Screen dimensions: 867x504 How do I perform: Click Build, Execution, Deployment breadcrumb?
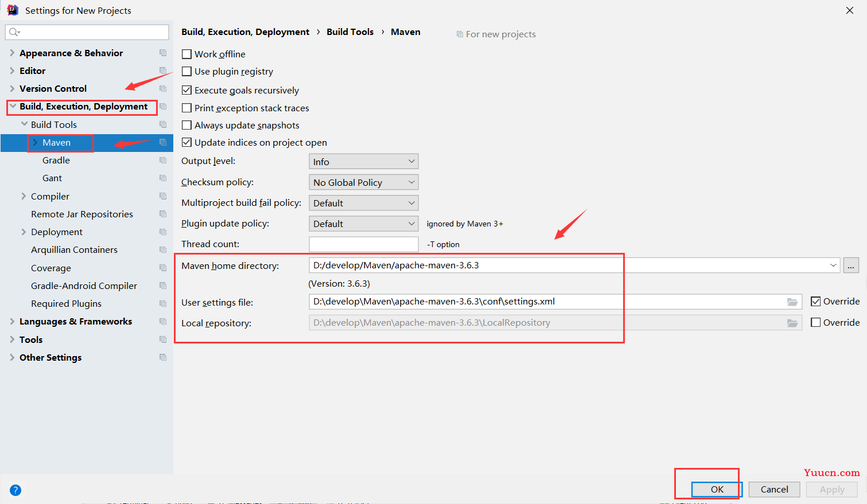coord(246,32)
